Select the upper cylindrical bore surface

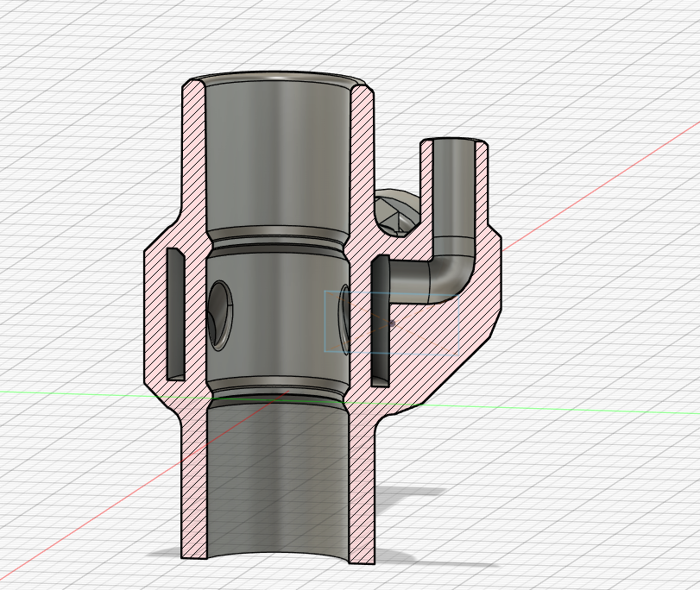coord(277,156)
